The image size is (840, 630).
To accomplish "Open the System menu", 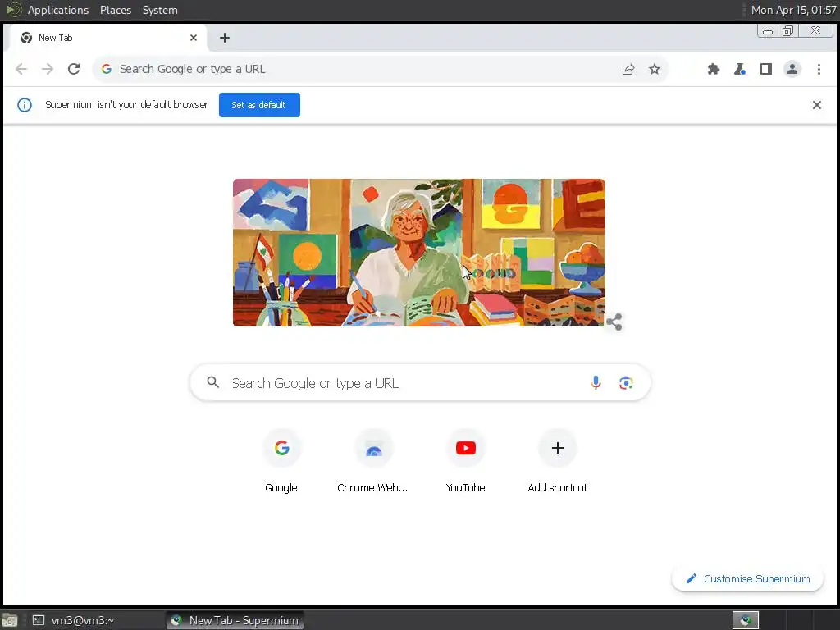I will 160,10.
